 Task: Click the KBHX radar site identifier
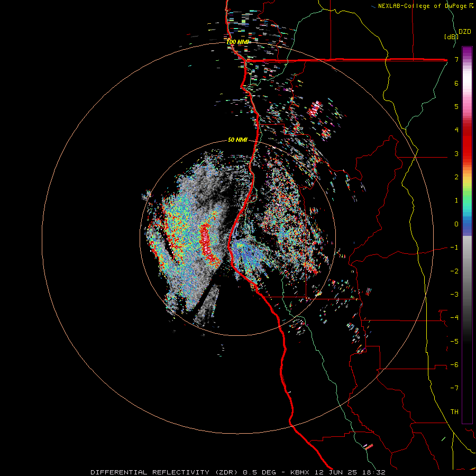pyautogui.click(x=300, y=472)
